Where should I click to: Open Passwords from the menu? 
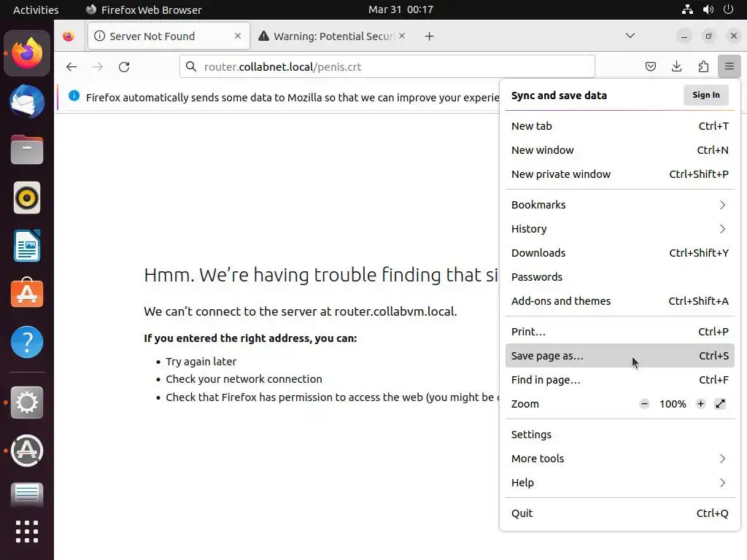[619, 277]
